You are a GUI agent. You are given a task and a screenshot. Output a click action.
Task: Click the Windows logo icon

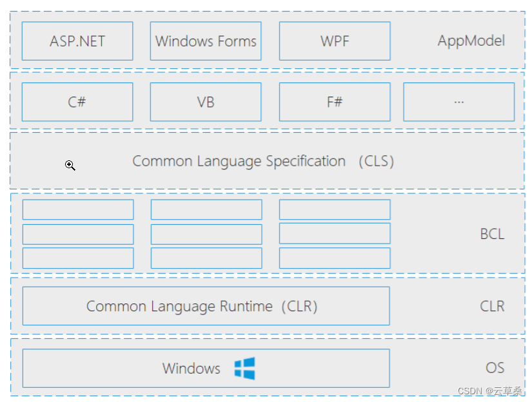pyautogui.click(x=244, y=368)
